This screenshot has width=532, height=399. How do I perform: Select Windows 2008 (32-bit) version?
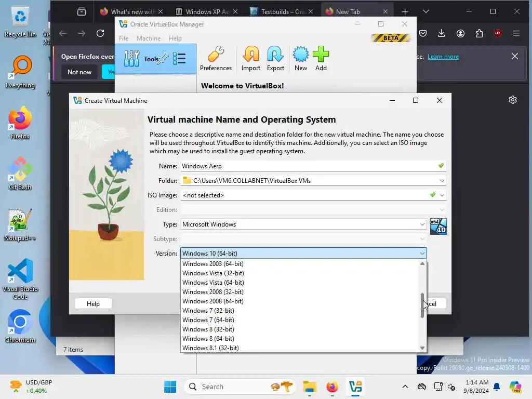tap(300, 292)
